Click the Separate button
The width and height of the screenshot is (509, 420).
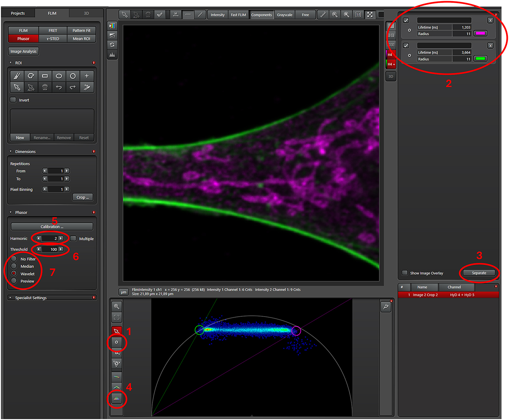tap(479, 273)
